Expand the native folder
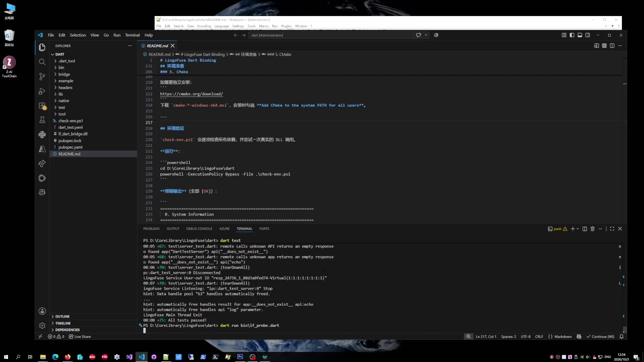 pos(64,101)
